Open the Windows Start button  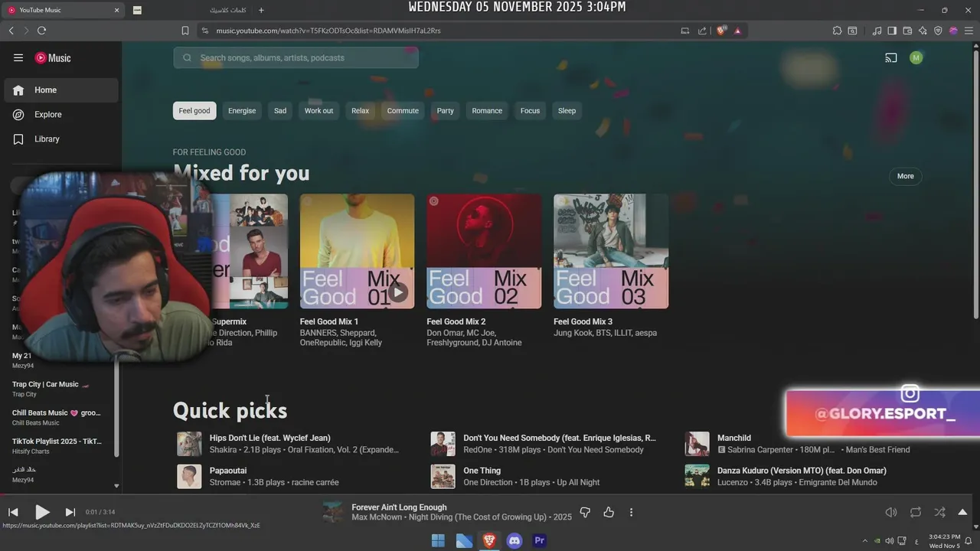click(x=438, y=540)
